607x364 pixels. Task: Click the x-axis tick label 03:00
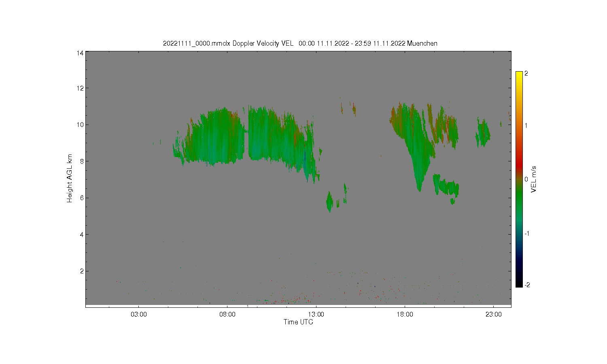coord(139,314)
